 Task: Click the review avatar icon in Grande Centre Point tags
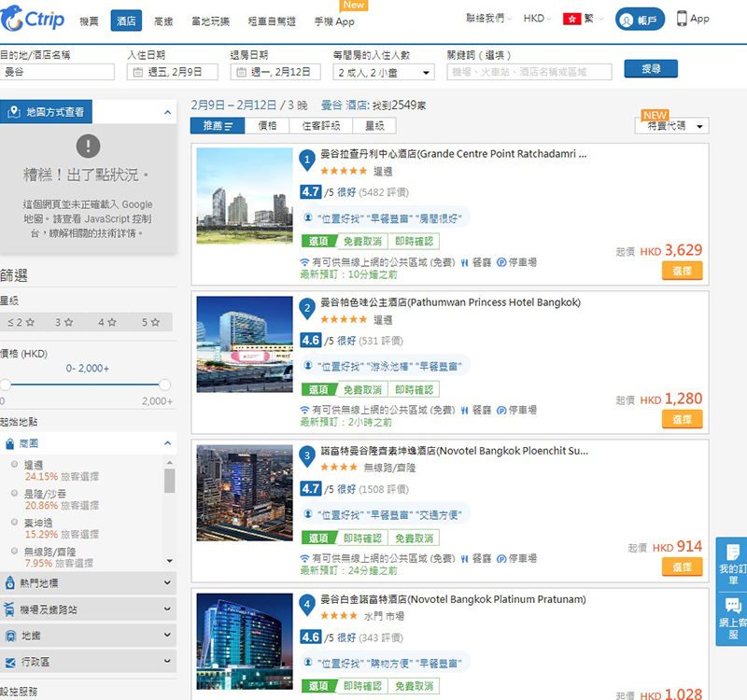tap(308, 217)
